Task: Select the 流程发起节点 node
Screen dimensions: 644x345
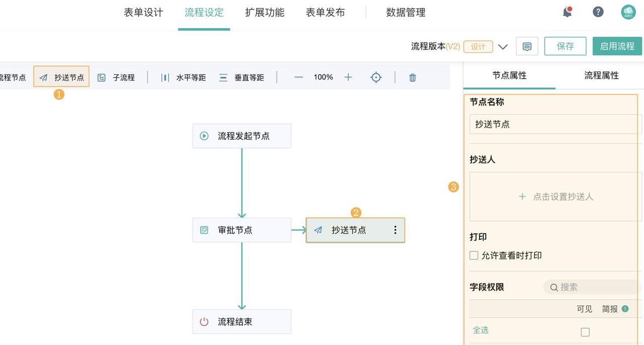Action: 242,136
